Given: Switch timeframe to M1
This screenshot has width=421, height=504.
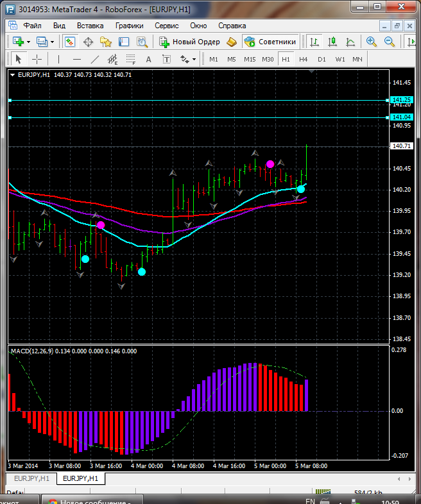Looking at the screenshot, I should pyautogui.click(x=214, y=59).
